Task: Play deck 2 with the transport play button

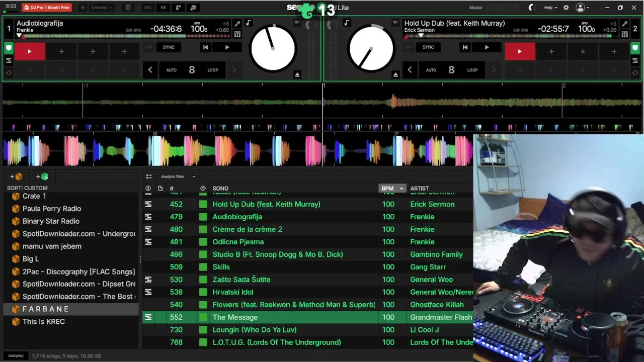Action: (487, 47)
